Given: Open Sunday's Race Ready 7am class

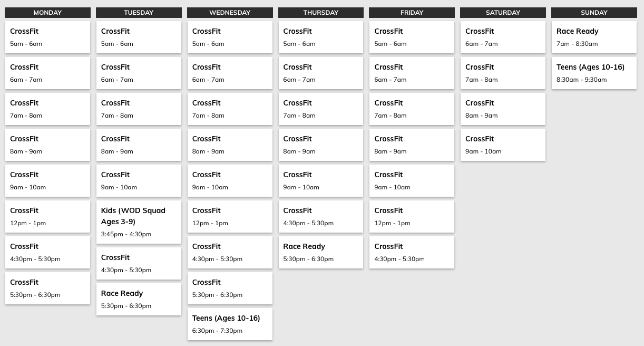Looking at the screenshot, I should click(594, 37).
